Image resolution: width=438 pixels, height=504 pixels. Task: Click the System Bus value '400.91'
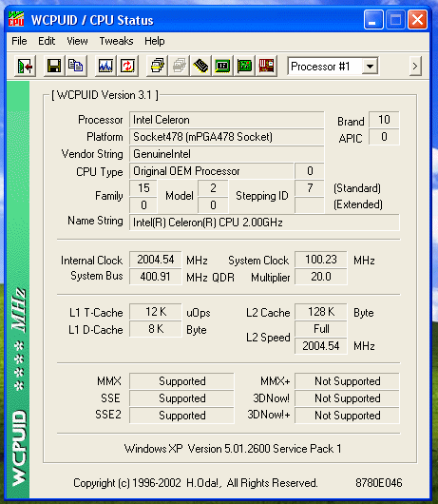156,277
